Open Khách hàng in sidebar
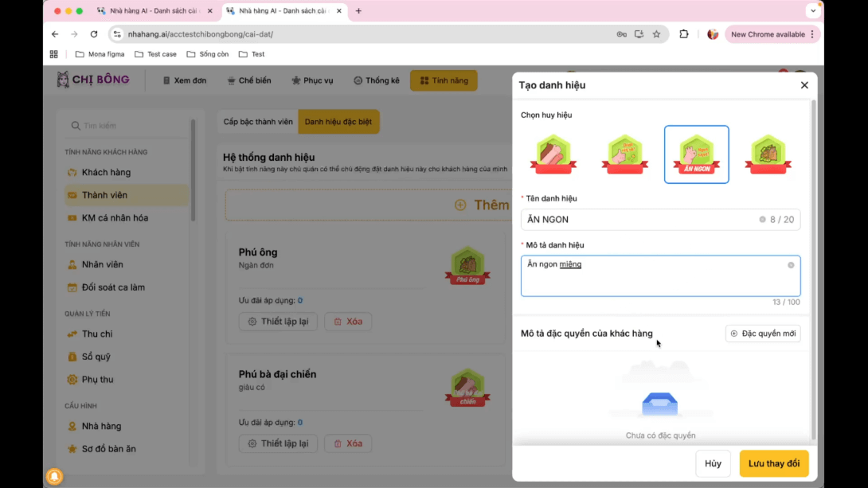Viewport: 868px width, 488px height. pos(106,172)
